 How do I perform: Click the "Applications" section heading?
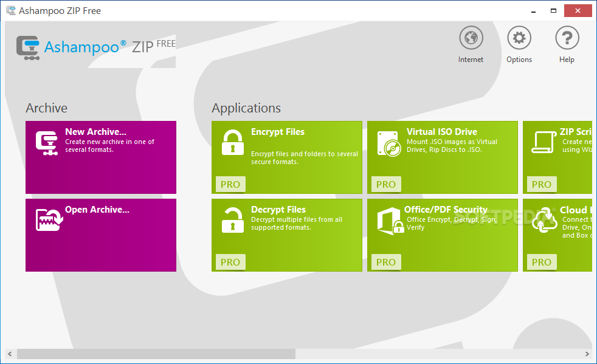pos(246,109)
